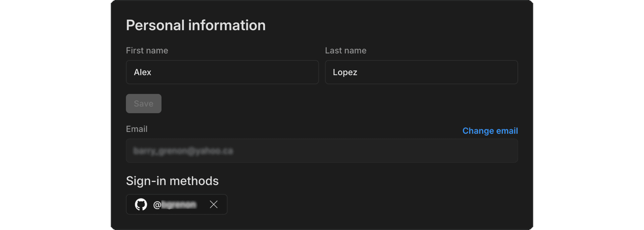Screen dimensions: 644x230
Task: Click inside the Last name field
Action: [421, 72]
